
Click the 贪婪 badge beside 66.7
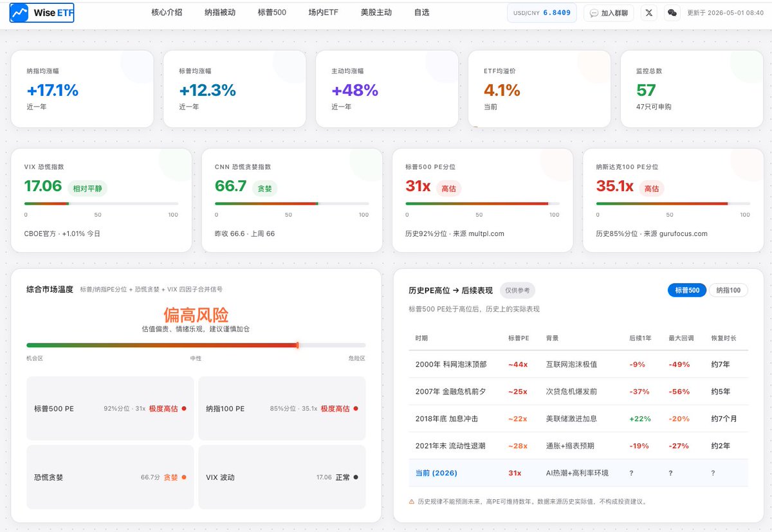265,188
